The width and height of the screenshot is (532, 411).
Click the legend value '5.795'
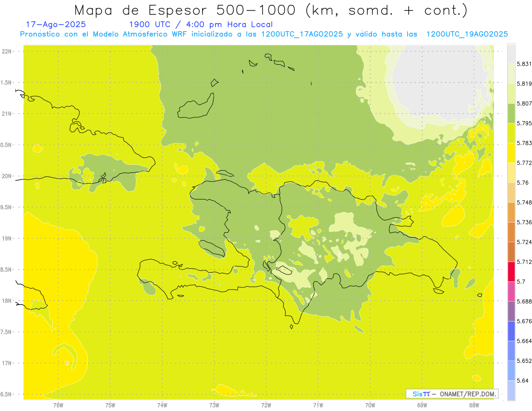point(524,123)
